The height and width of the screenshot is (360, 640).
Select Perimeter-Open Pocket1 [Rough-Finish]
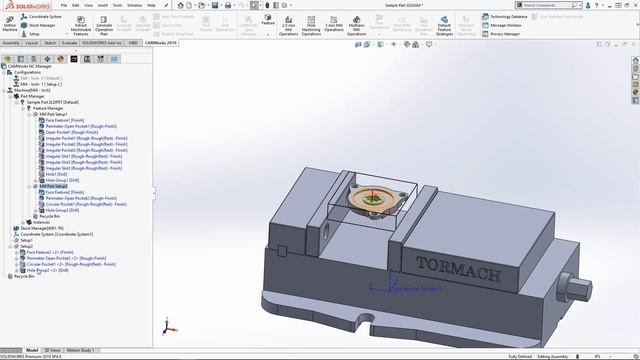pos(81,126)
